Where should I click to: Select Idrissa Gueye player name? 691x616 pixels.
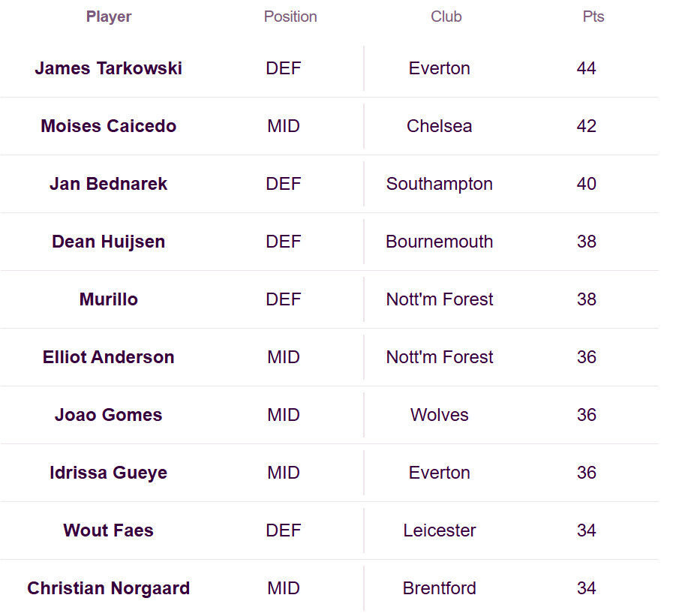point(108,473)
